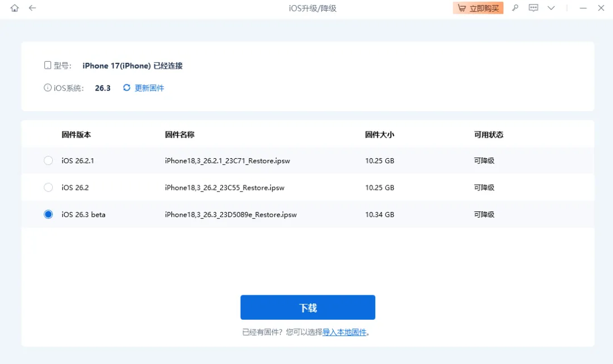This screenshot has height=364, width=613.
Task: Click 可降级 status in the iOS 26.3 beta row
Action: tap(484, 214)
